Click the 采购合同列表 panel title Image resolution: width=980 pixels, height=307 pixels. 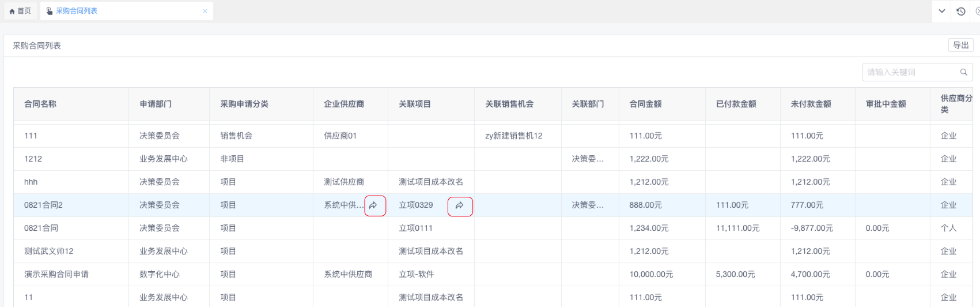(x=37, y=46)
